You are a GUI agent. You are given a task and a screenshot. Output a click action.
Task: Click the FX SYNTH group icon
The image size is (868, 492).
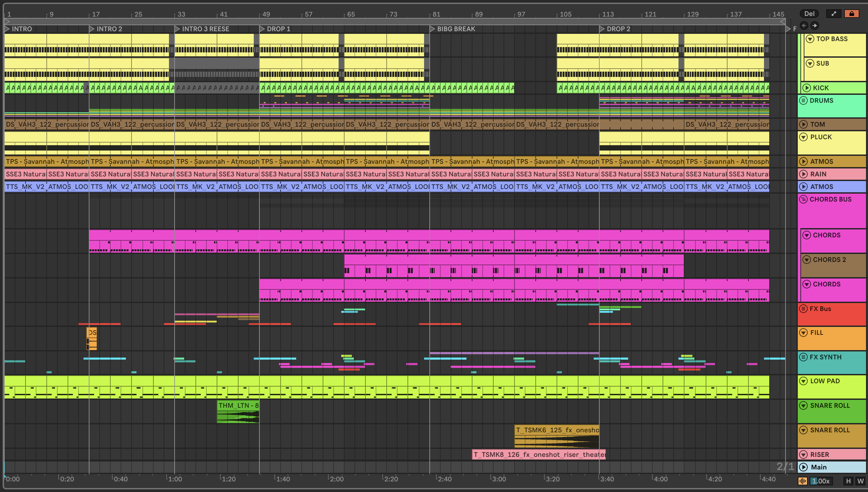pos(803,357)
